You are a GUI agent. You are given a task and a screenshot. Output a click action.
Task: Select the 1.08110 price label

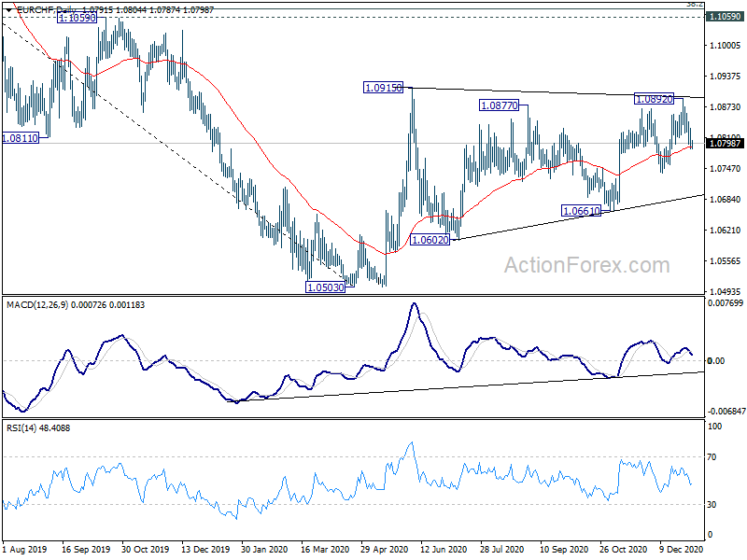[20, 138]
